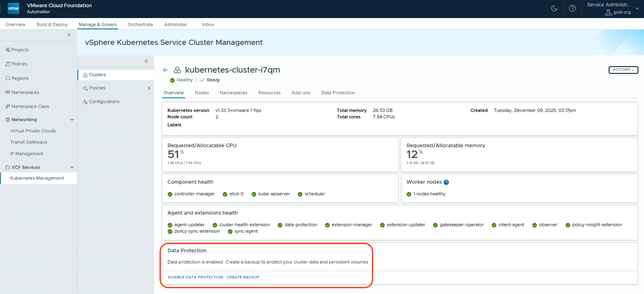Click the 51% requested CPU value
644x294 pixels.
click(x=175, y=154)
